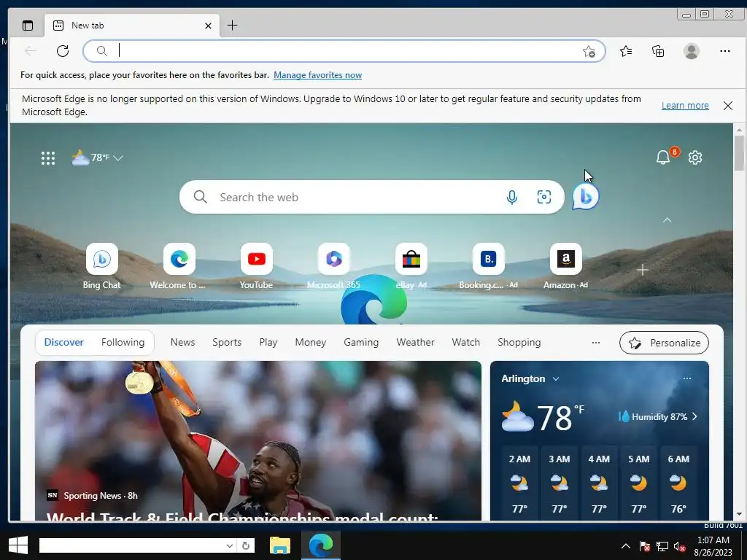
Task: Open the taskbar clock showing 1:07 AM
Action: (713, 546)
